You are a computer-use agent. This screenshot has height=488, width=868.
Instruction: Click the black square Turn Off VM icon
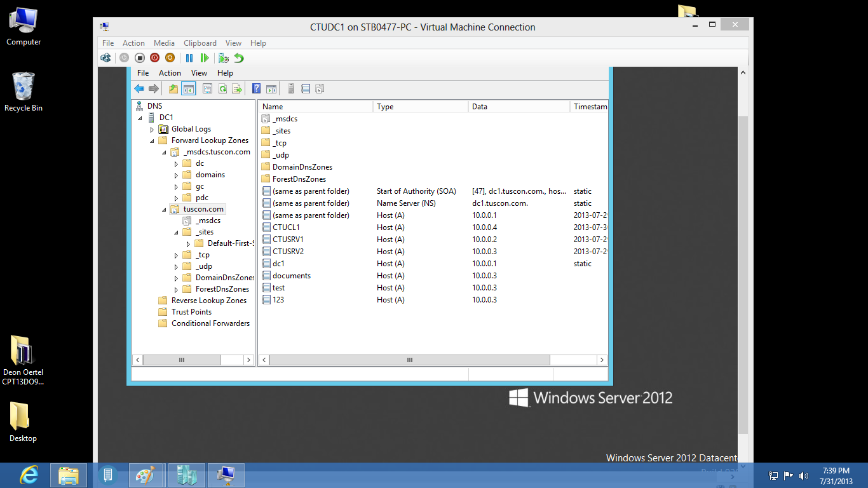pos(140,58)
